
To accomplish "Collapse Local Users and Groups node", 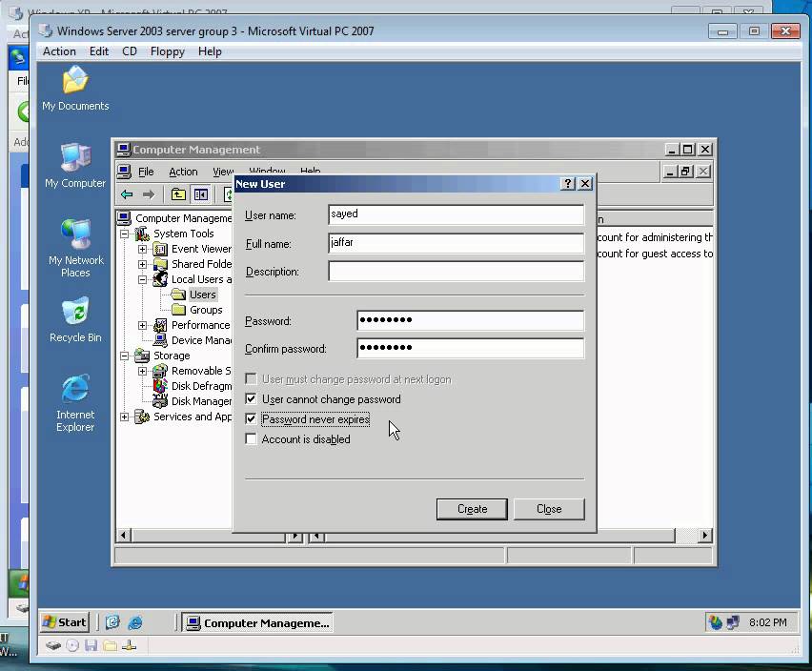I will click(x=142, y=279).
